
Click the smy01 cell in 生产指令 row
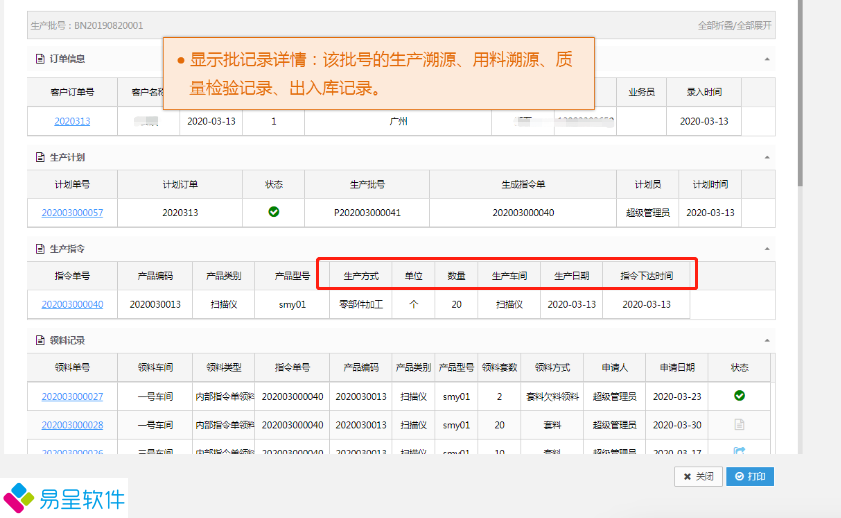coord(292,305)
